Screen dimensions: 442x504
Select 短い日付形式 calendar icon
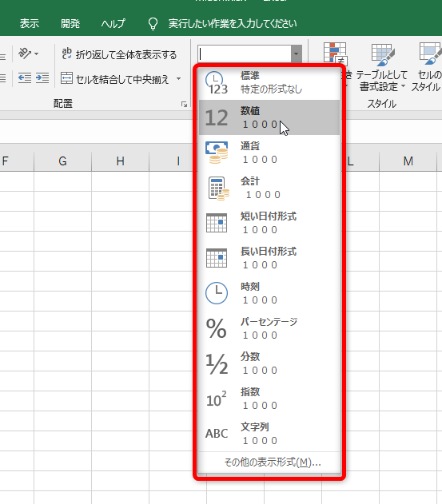[x=216, y=223]
